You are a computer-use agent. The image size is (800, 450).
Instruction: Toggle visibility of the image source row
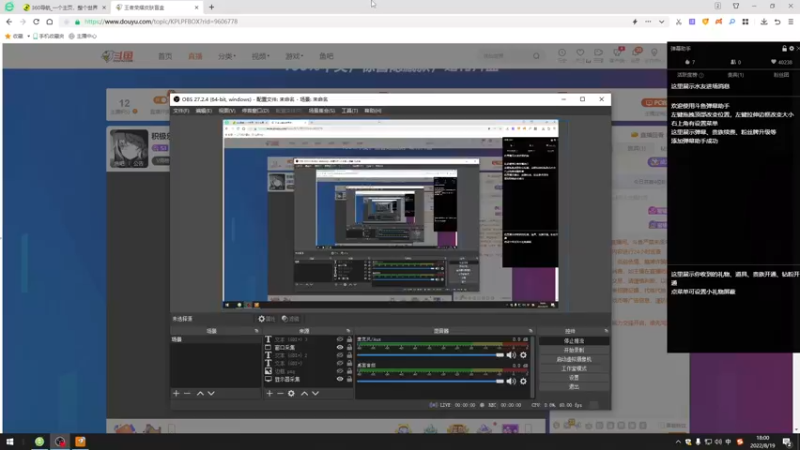(x=340, y=371)
